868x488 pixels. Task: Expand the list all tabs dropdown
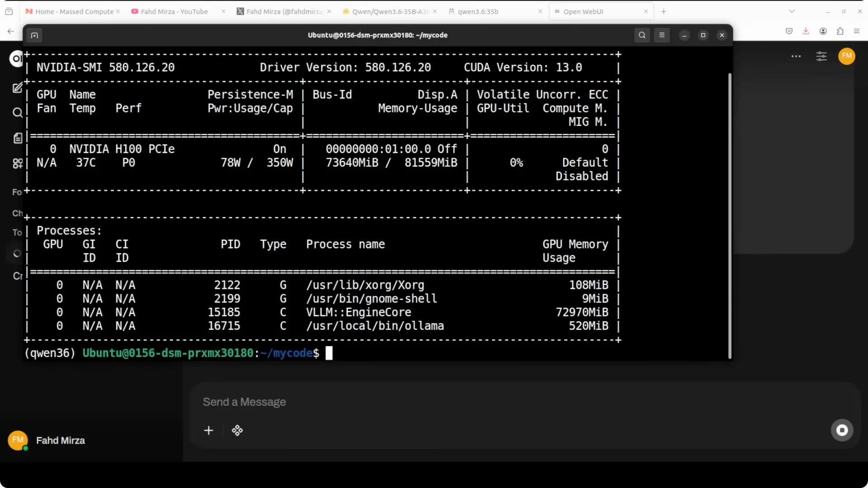coord(792,12)
